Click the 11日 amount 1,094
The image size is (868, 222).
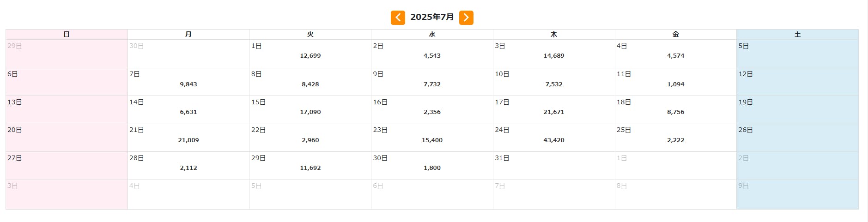(x=675, y=84)
